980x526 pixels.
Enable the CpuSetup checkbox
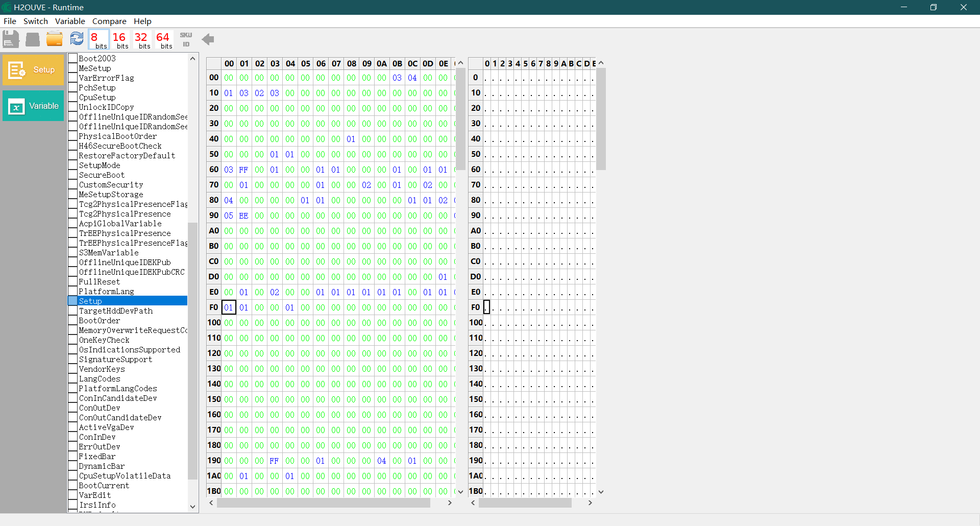[x=73, y=98]
